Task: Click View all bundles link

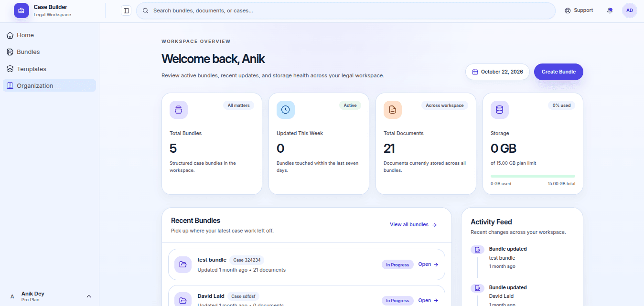Action: tap(413, 224)
